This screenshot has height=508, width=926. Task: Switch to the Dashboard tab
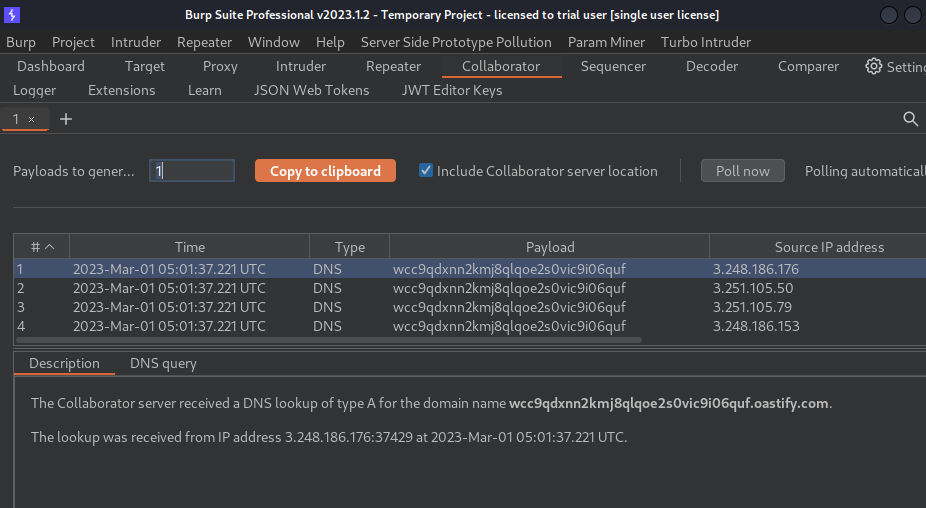pyautogui.click(x=51, y=66)
